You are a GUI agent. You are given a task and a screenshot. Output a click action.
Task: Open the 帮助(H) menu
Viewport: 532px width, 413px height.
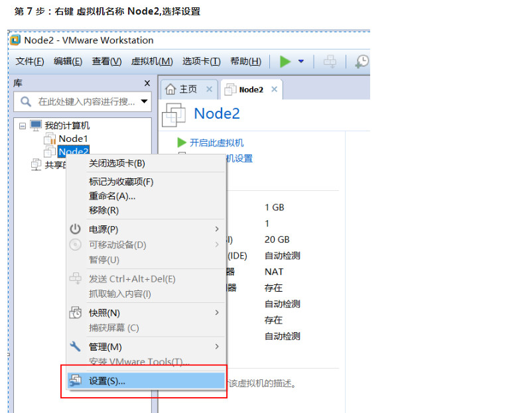[246, 62]
